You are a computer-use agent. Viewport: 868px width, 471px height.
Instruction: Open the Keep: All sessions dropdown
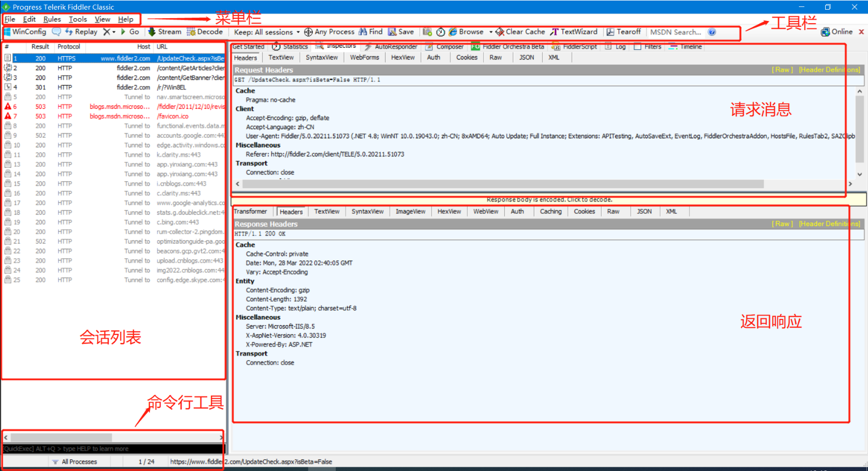pos(267,32)
